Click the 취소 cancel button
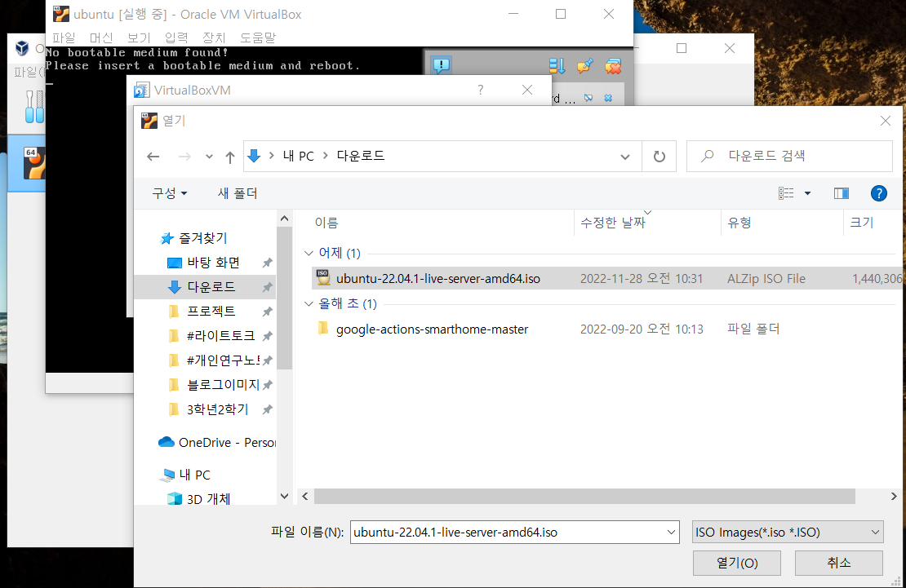Screen dimensions: 906x588 [838, 563]
